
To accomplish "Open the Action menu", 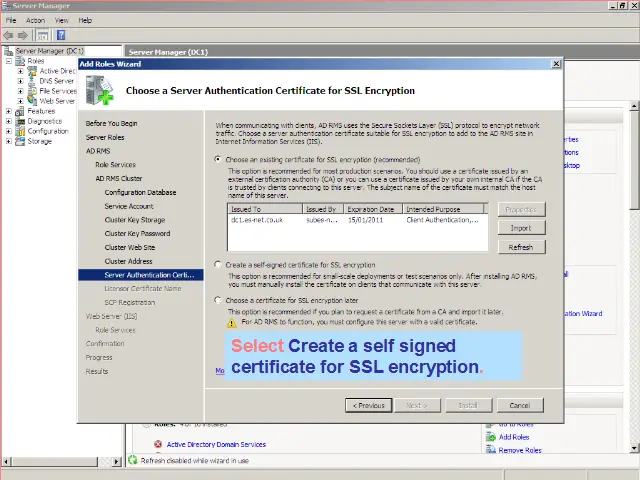I will coord(35,20).
